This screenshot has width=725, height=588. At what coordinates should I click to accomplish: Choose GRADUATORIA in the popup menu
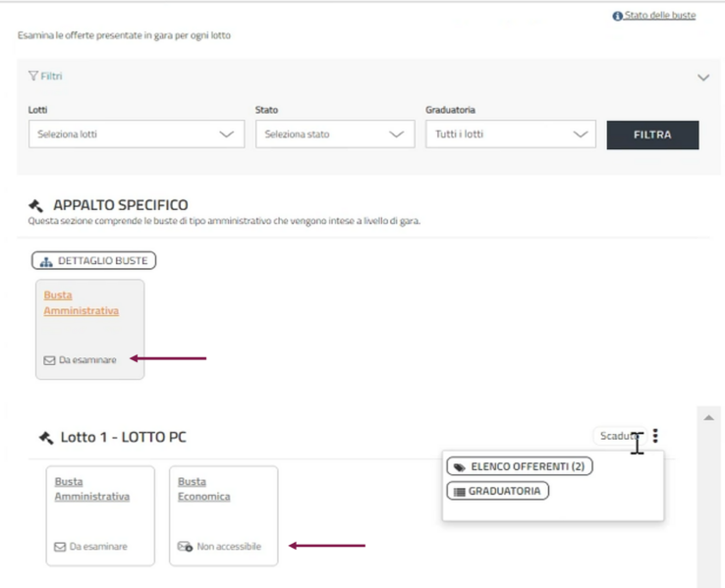tap(497, 491)
